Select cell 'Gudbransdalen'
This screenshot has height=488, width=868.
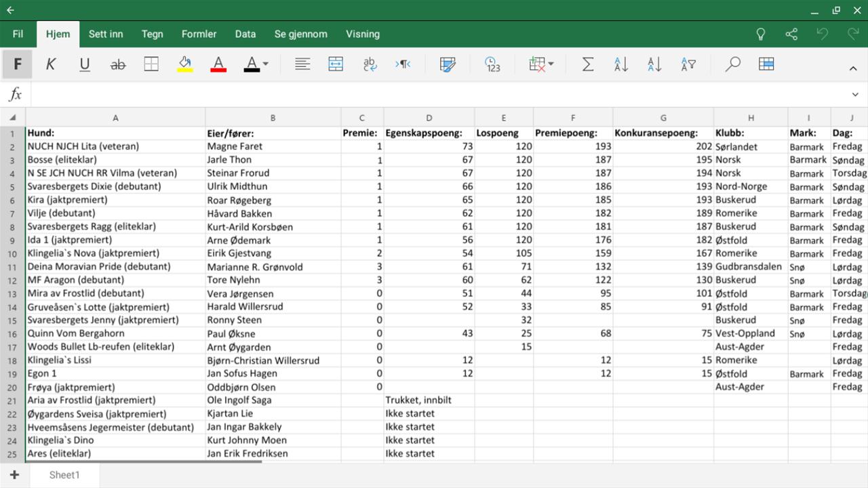[x=751, y=267]
